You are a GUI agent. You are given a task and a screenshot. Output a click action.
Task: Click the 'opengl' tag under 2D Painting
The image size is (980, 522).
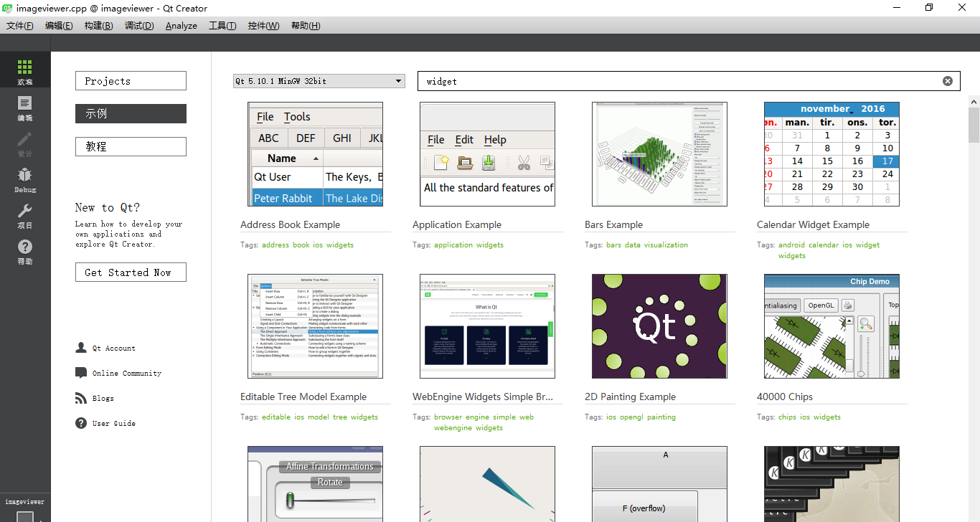coord(631,417)
